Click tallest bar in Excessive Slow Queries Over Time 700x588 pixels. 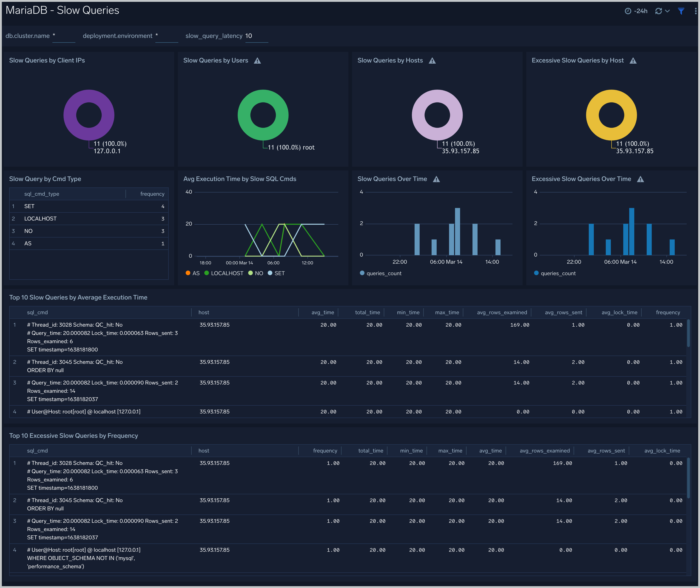(x=631, y=232)
